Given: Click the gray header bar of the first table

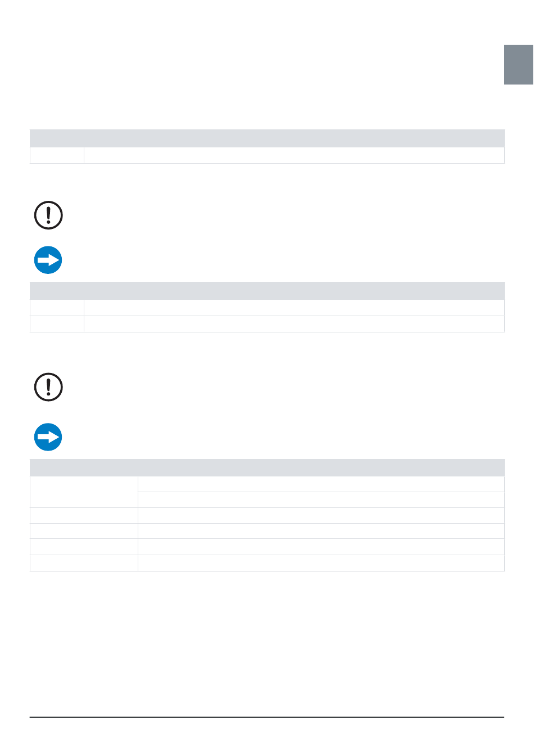Looking at the screenshot, I should tap(267, 138).
